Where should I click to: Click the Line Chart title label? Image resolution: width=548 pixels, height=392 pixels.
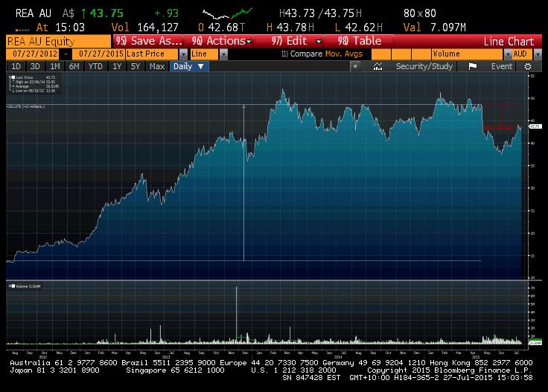(509, 42)
